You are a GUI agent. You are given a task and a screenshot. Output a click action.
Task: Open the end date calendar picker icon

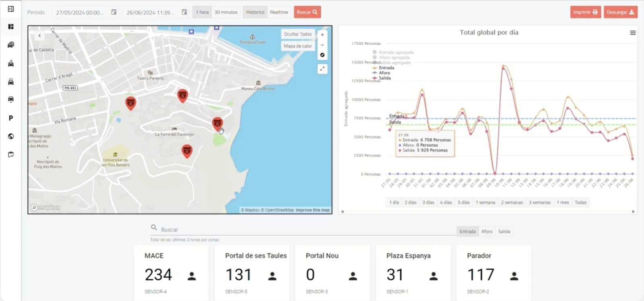pyautogui.click(x=184, y=12)
